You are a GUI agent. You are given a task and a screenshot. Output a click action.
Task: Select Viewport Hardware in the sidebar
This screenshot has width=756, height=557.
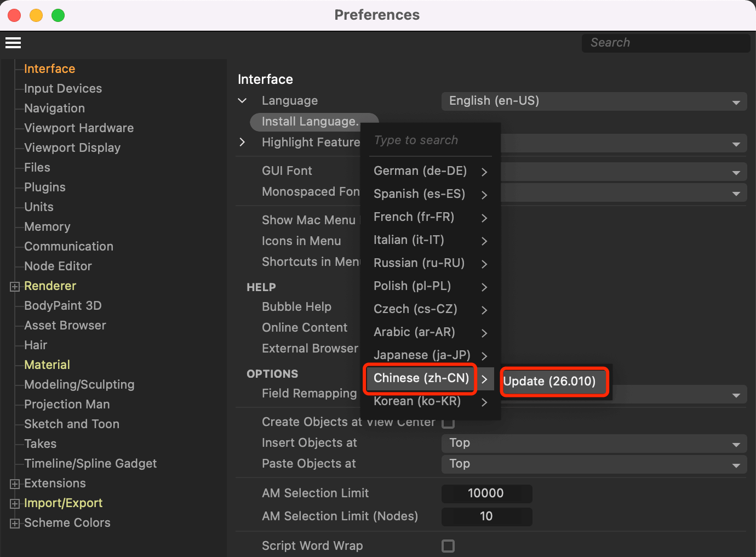(79, 128)
